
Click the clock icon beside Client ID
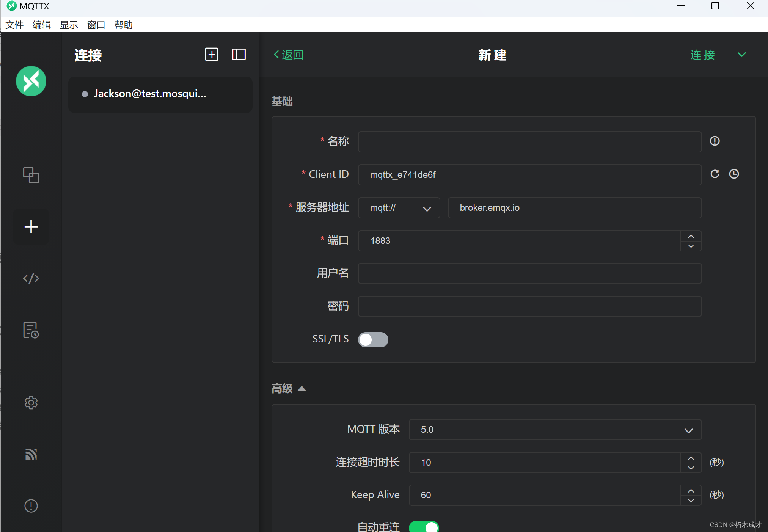coord(734,174)
